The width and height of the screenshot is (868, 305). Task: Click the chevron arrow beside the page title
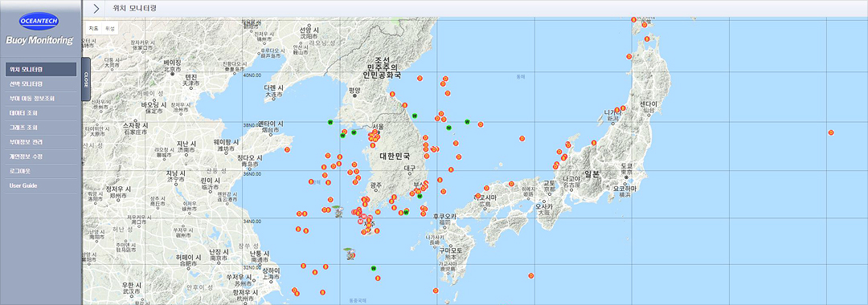(x=96, y=8)
